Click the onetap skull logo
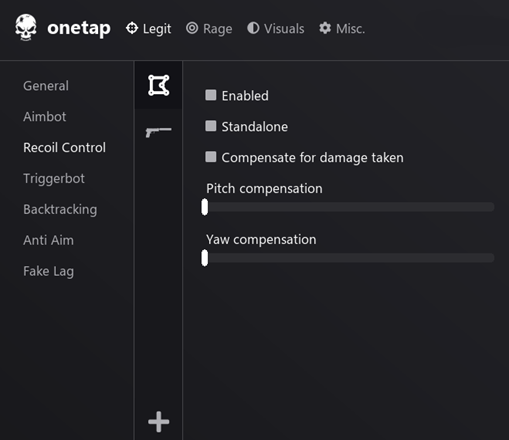Screen dimensions: 509x440 [26, 28]
